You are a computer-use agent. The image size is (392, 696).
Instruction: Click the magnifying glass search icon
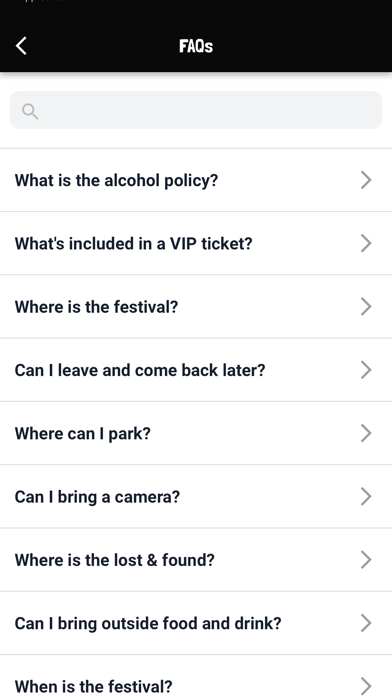point(30,111)
